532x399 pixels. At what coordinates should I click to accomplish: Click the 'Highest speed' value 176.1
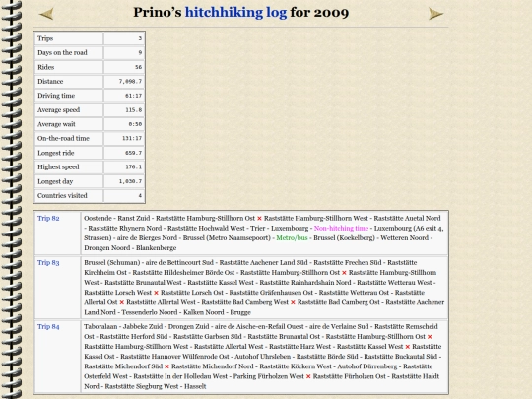point(134,166)
